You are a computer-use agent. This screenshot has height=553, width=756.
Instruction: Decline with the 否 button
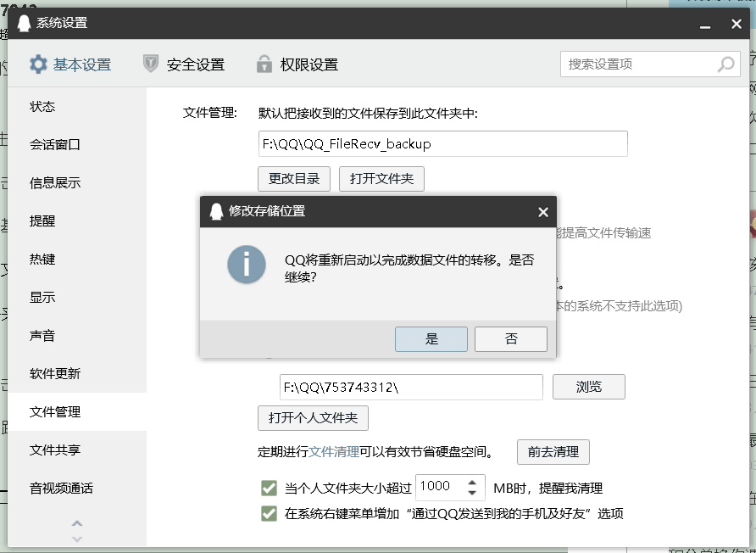(x=511, y=338)
